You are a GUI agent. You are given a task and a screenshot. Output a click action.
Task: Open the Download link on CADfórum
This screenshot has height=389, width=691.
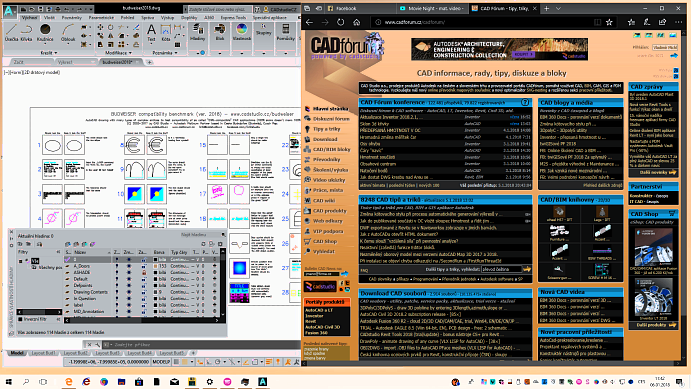pos(325,139)
